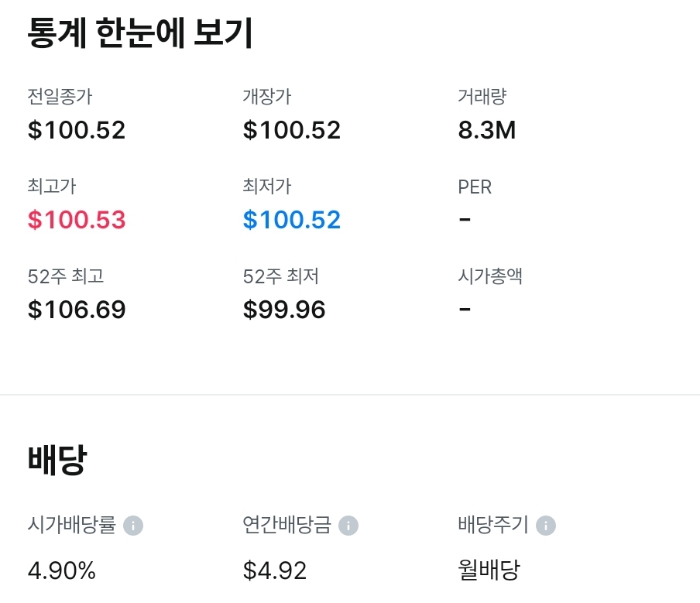Select the 월배당 dividend cycle value

pos(489,571)
